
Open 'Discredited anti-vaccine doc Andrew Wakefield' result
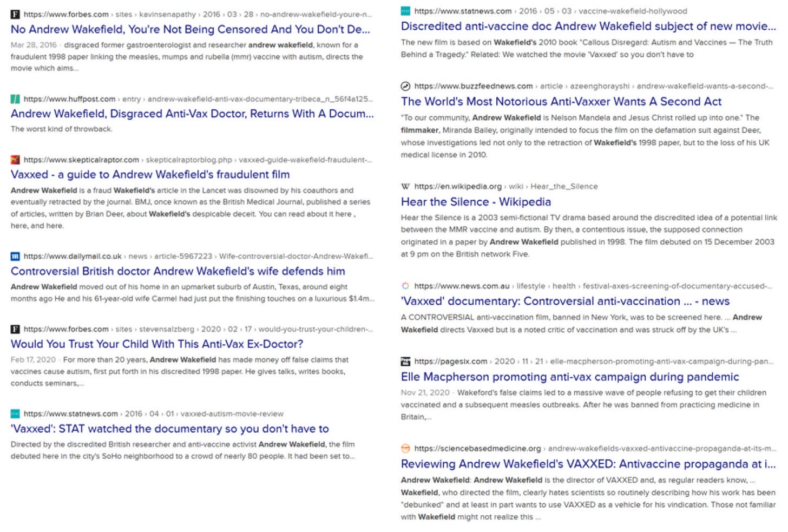tap(588, 26)
